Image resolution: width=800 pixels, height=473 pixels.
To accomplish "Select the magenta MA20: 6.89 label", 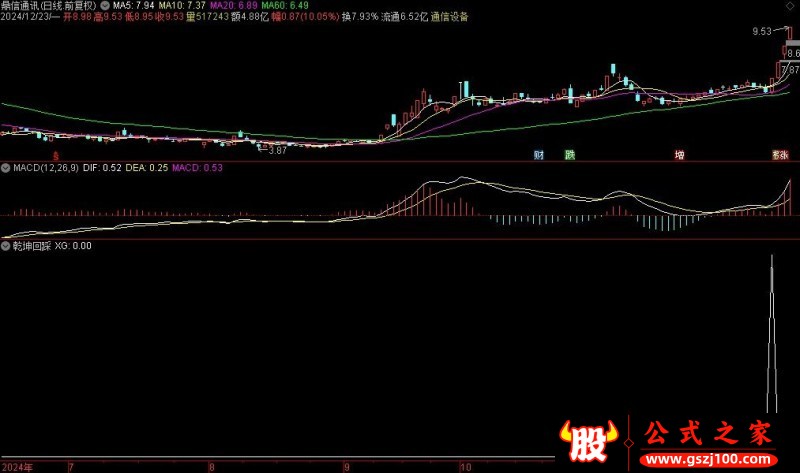I will pos(234,6).
